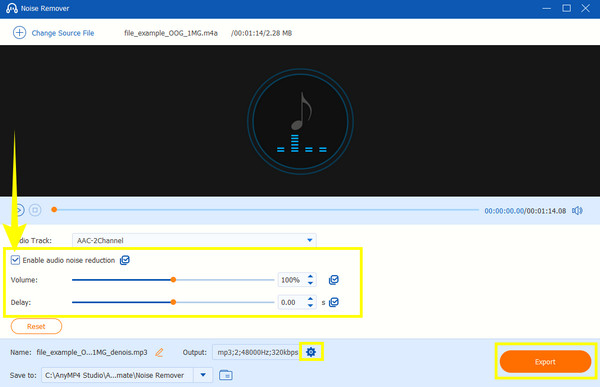Minimize the Noise Remover window
The height and width of the screenshot is (387, 600).
(546, 8)
